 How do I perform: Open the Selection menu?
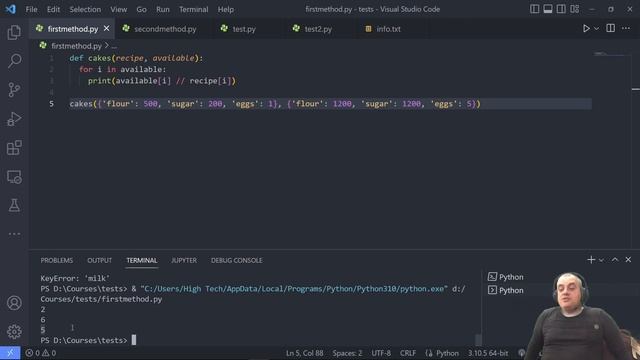[x=85, y=9]
